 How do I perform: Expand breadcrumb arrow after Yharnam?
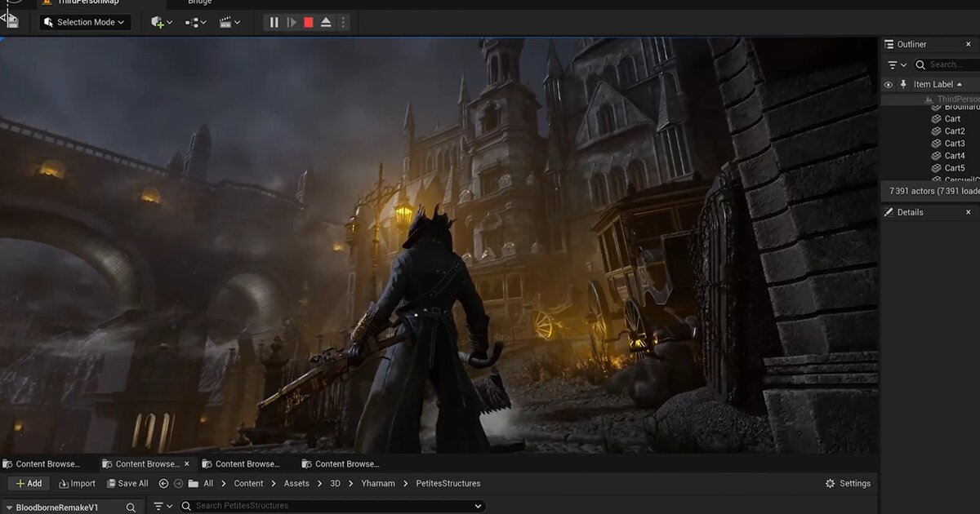pyautogui.click(x=406, y=484)
